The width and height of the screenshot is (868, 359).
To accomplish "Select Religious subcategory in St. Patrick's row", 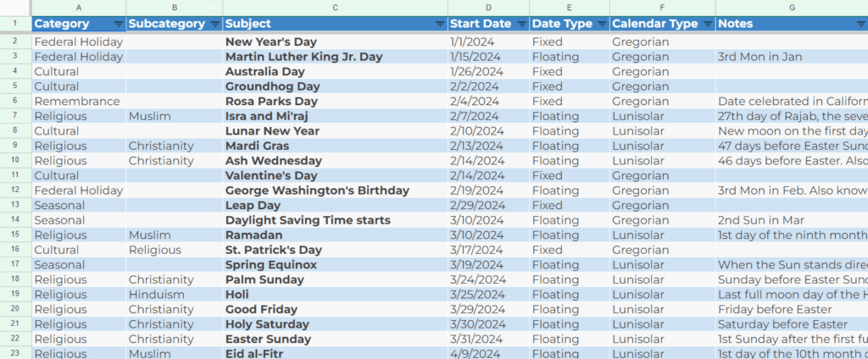I will coord(175,250).
